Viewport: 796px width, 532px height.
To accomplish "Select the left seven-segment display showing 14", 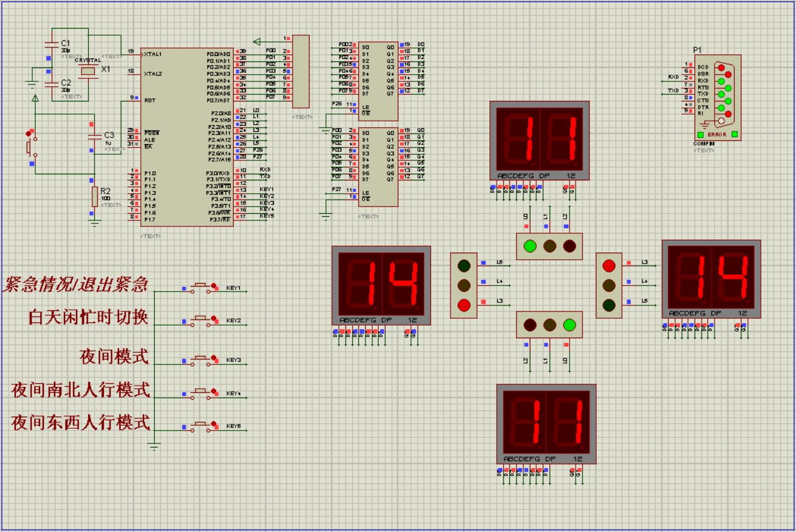I will (381, 285).
